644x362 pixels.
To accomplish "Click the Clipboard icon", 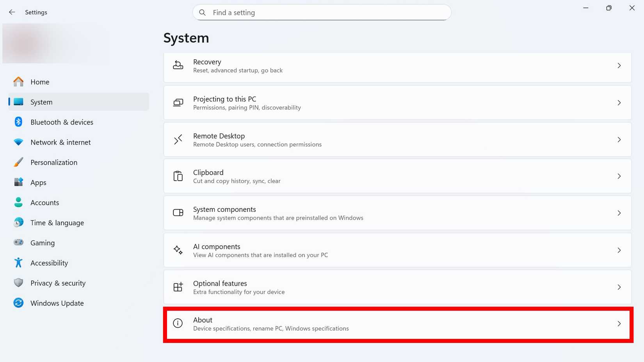I will (x=178, y=176).
